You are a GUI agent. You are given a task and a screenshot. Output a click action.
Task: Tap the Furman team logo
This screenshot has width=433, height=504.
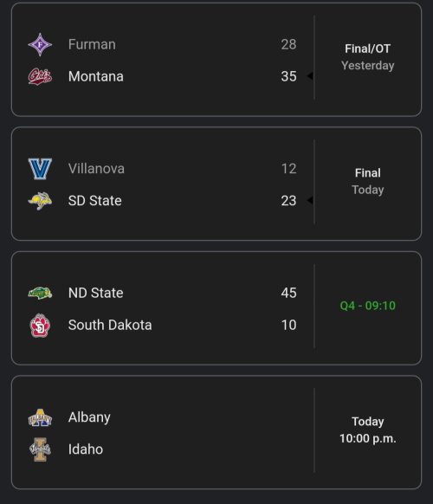pos(40,45)
